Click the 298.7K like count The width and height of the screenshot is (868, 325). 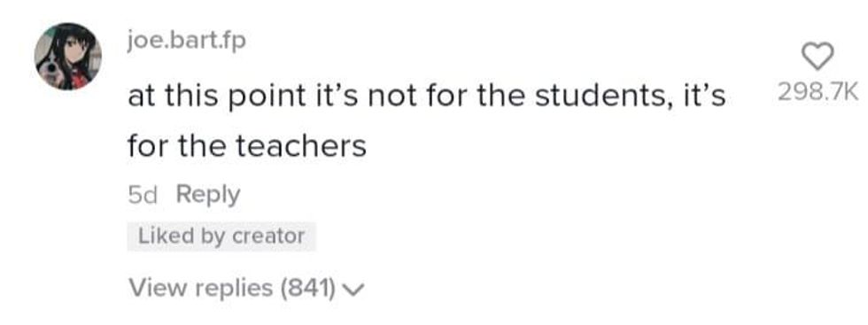pyautogui.click(x=818, y=92)
